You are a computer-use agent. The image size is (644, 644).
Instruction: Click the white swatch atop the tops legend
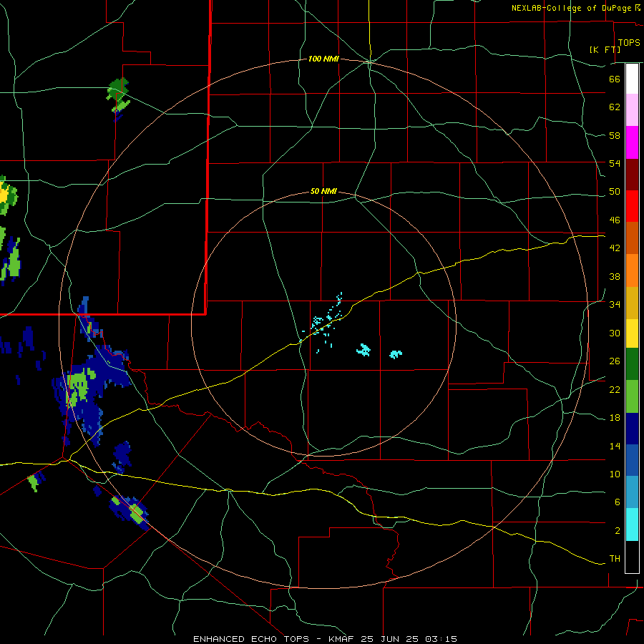click(x=632, y=79)
